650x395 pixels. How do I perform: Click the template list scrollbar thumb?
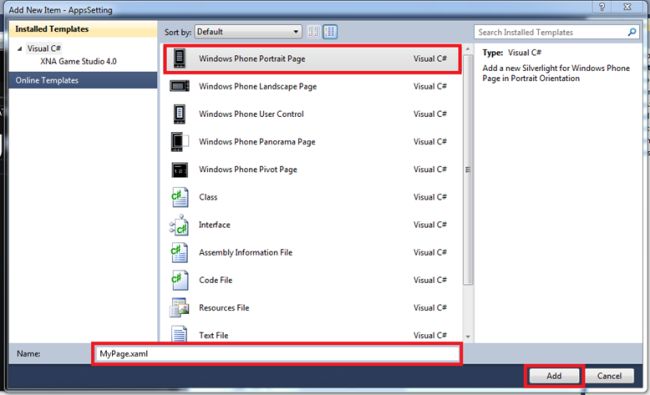click(x=468, y=170)
